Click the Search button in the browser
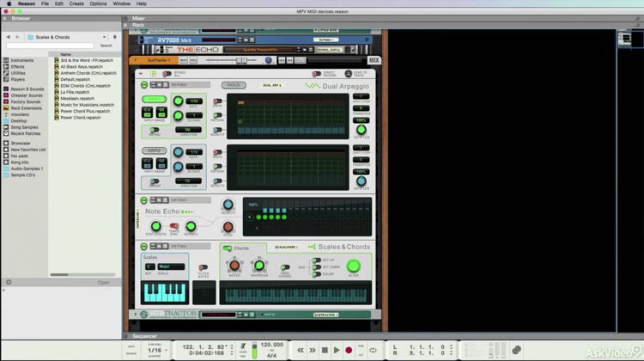 point(106,46)
